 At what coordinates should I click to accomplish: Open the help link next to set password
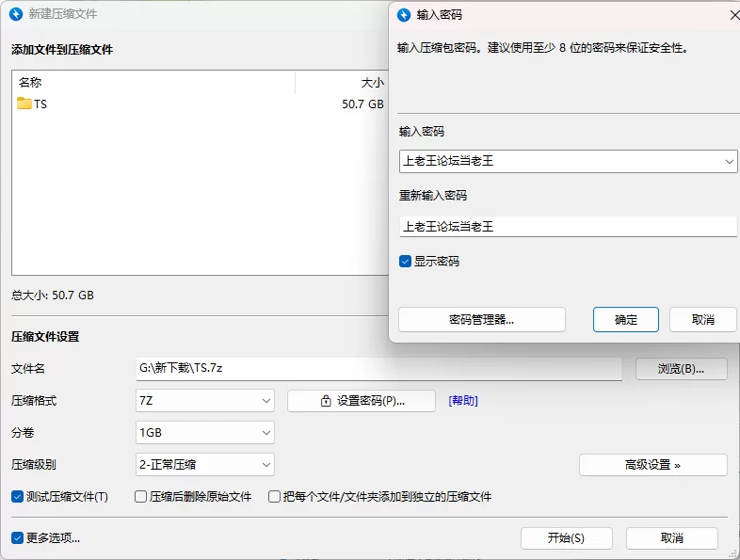[463, 401]
